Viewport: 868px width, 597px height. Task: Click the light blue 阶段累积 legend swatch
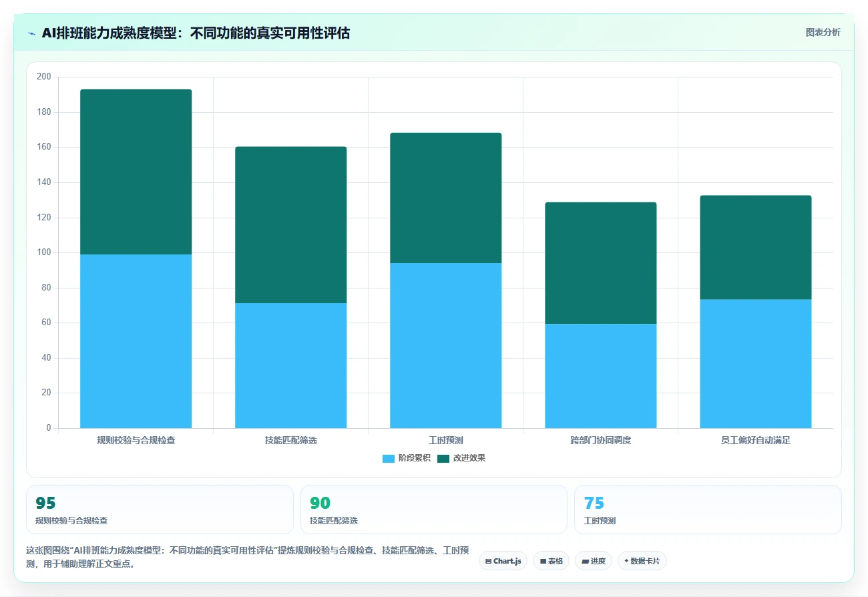(389, 458)
